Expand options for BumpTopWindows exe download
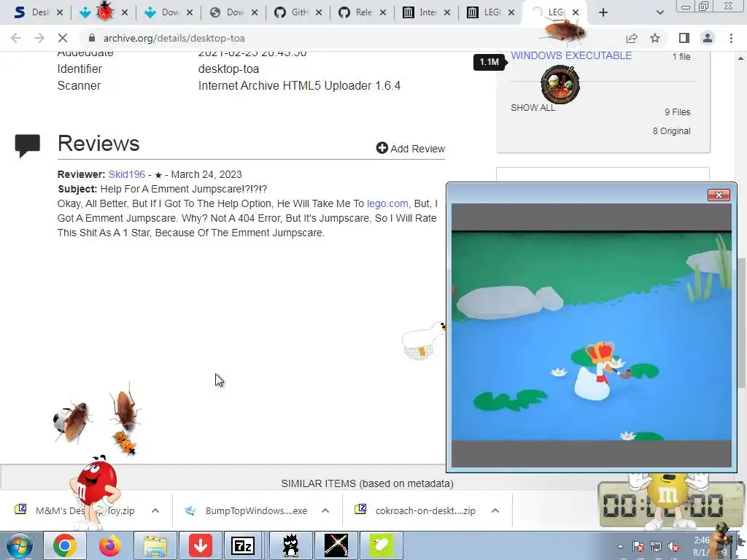747x560 pixels. (325, 510)
